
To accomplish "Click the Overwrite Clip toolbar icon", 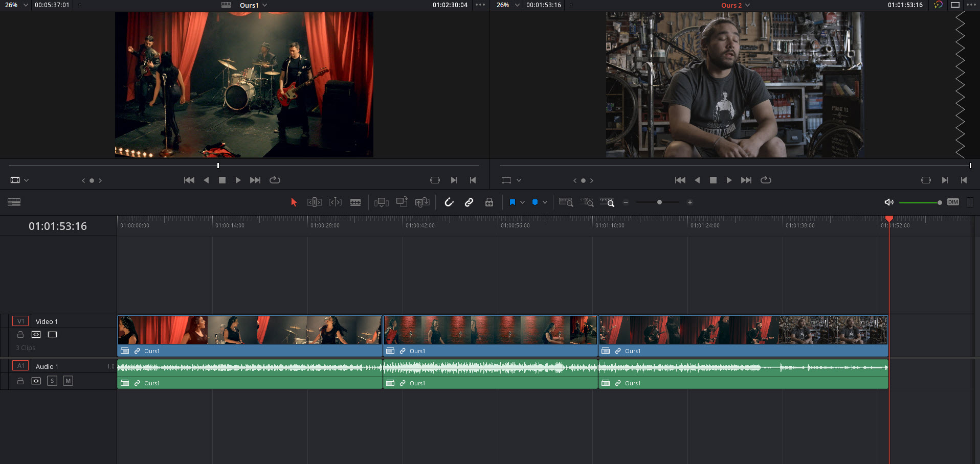I will click(x=402, y=202).
